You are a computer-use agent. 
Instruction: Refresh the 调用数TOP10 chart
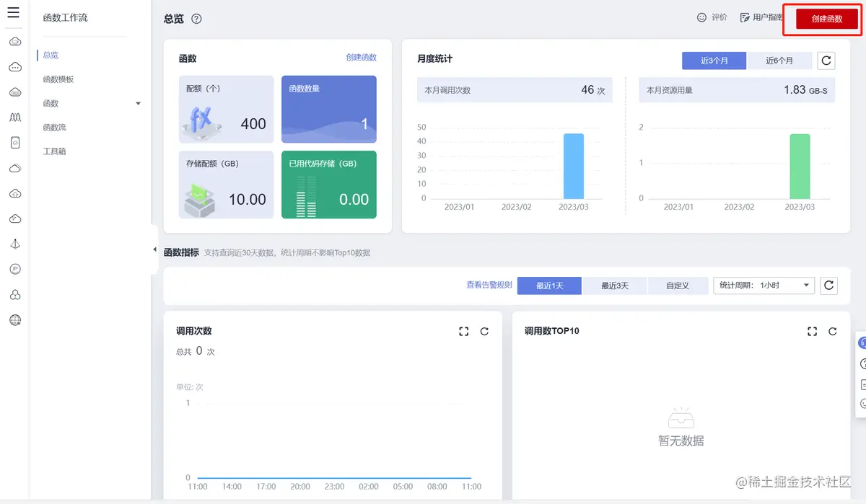[x=832, y=332]
